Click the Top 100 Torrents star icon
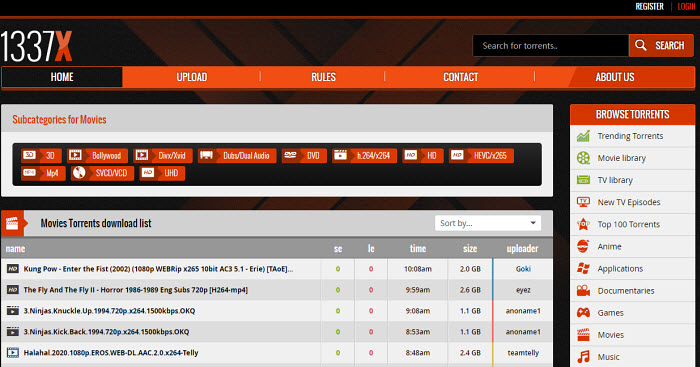Image resolution: width=700 pixels, height=367 pixels. (x=583, y=224)
